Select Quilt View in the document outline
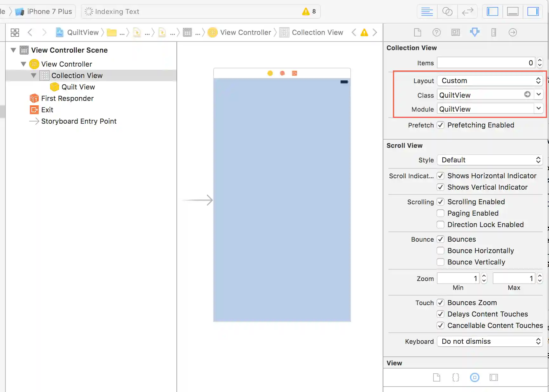Viewport: 549px width, 392px height. point(78,87)
